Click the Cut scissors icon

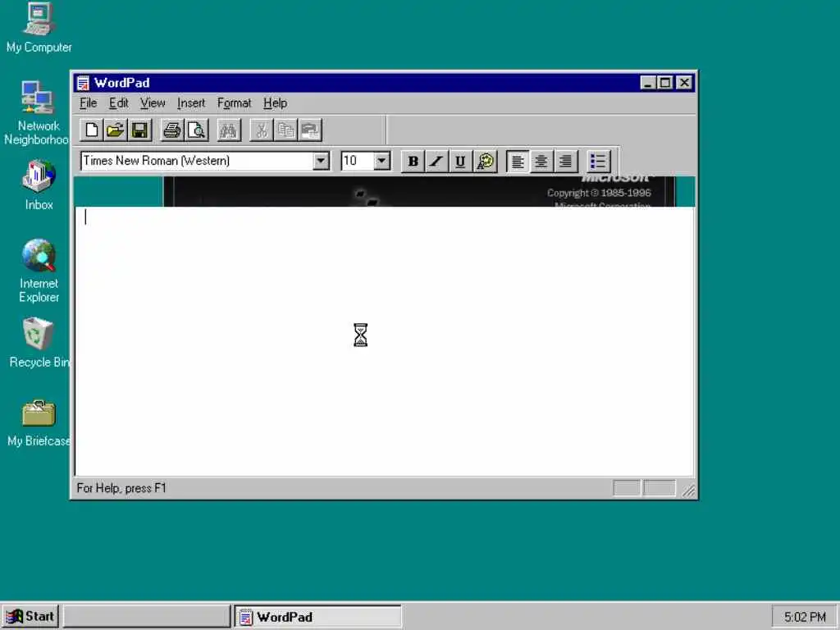262,130
